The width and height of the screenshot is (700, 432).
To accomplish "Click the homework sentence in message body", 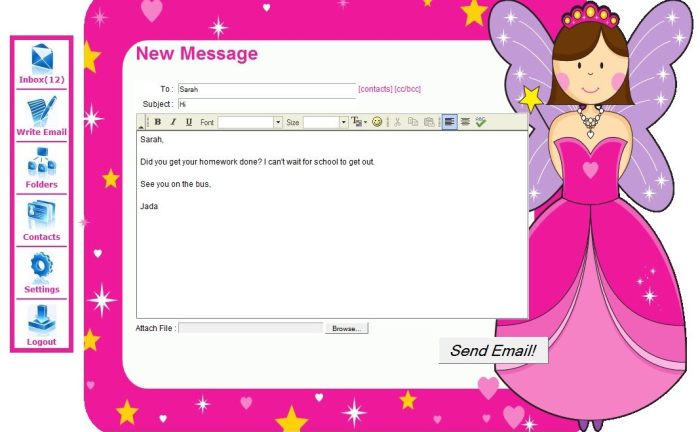I will pos(258,162).
